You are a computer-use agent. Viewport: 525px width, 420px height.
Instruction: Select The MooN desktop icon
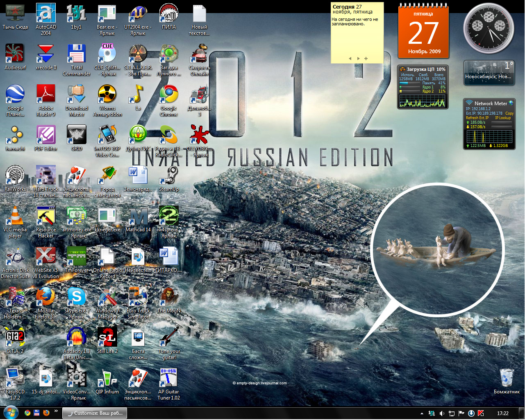pyautogui.click(x=169, y=300)
